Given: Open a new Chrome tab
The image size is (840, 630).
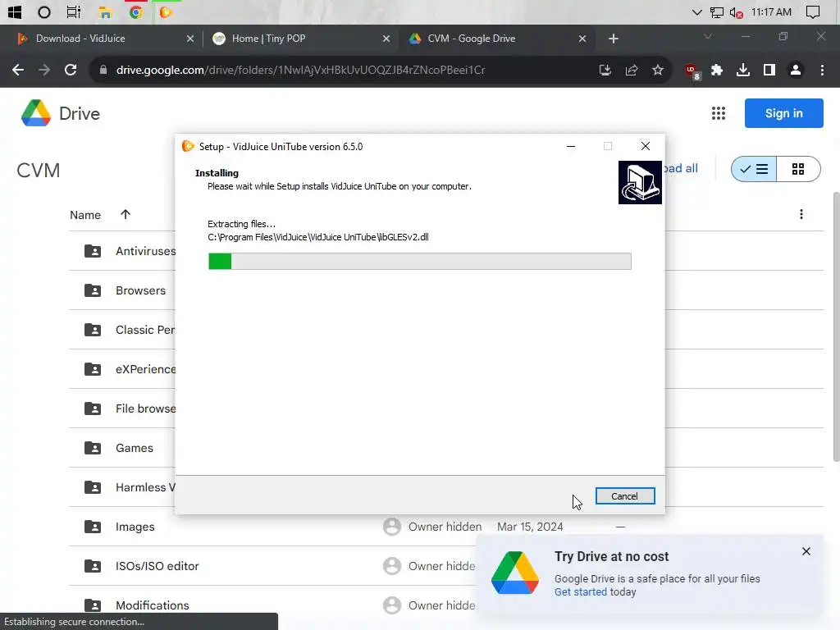Looking at the screenshot, I should (x=614, y=39).
